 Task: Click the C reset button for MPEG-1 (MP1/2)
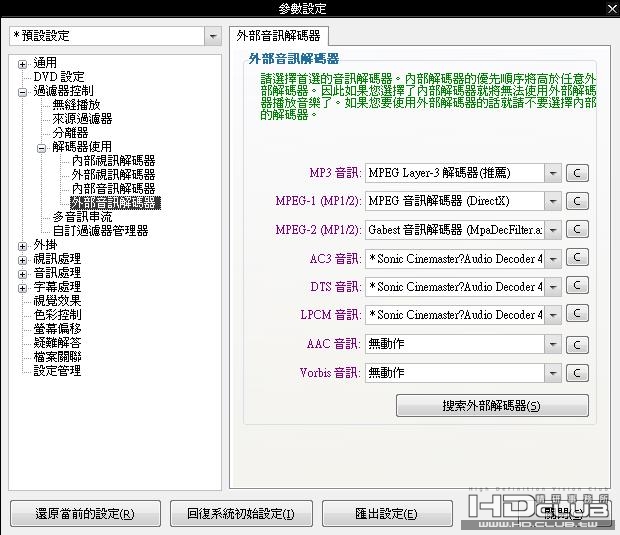577,201
